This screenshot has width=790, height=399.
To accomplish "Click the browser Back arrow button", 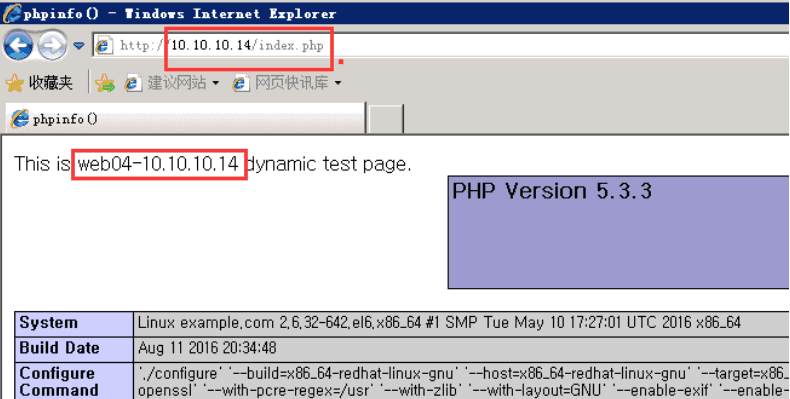I will [18, 46].
